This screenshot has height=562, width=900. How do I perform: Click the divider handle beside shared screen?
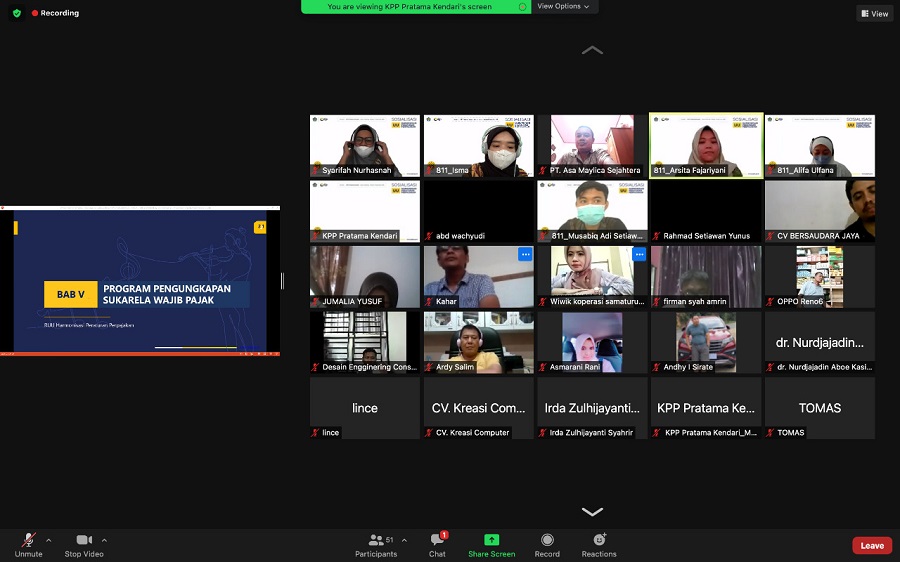coord(282,281)
